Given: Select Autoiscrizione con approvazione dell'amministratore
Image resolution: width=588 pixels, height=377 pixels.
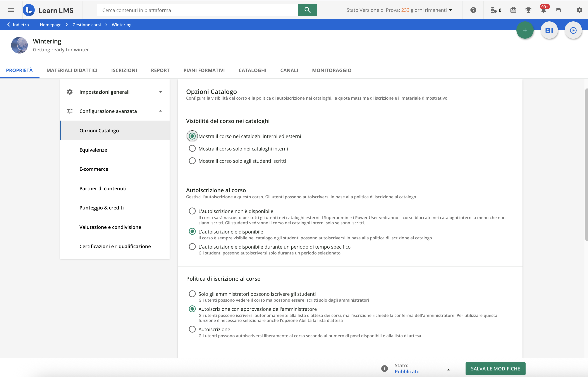Looking at the screenshot, I should click(192, 309).
